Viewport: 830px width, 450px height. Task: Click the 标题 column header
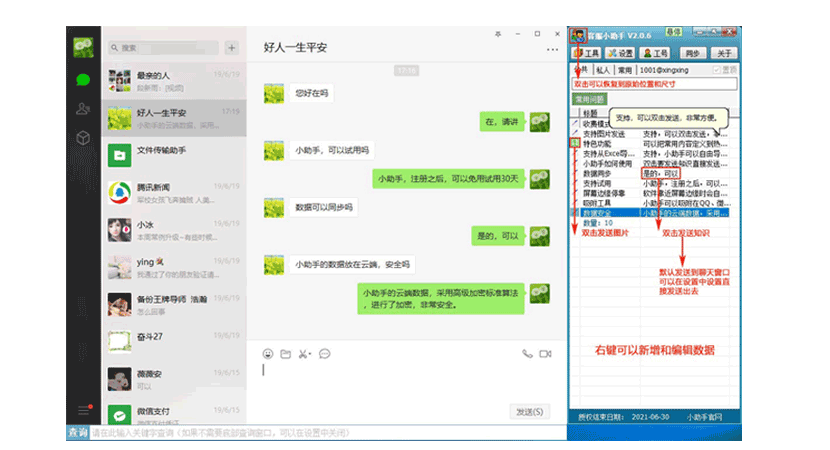click(x=590, y=113)
